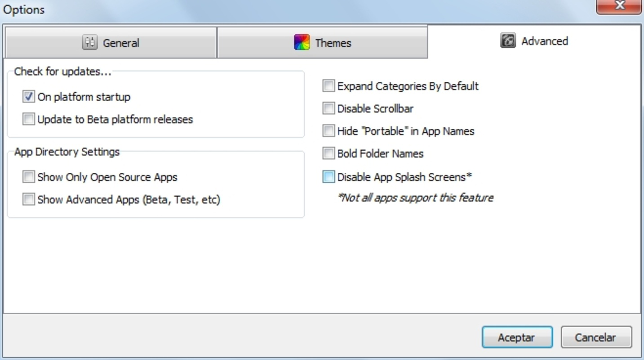Click the "Check for updates..." group label
This screenshot has height=360, width=644.
[62, 72]
